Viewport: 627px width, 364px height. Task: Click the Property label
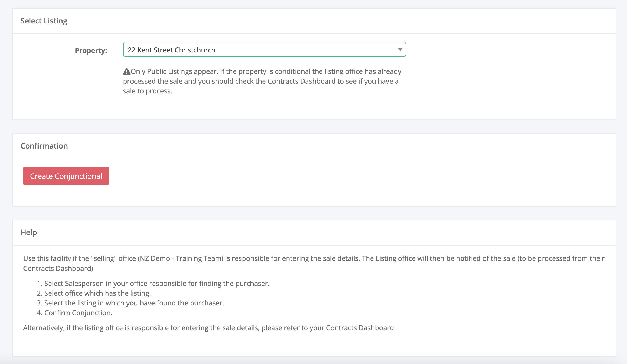pyautogui.click(x=91, y=50)
